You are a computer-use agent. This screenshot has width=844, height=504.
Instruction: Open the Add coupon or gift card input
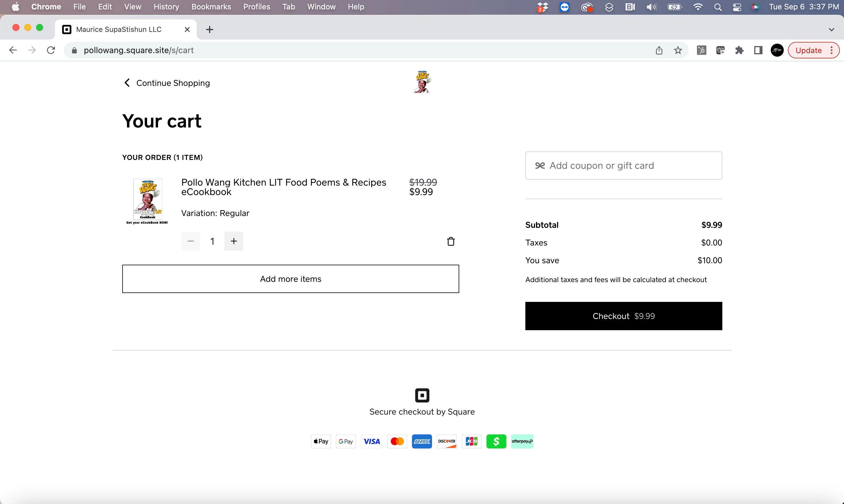tap(624, 165)
